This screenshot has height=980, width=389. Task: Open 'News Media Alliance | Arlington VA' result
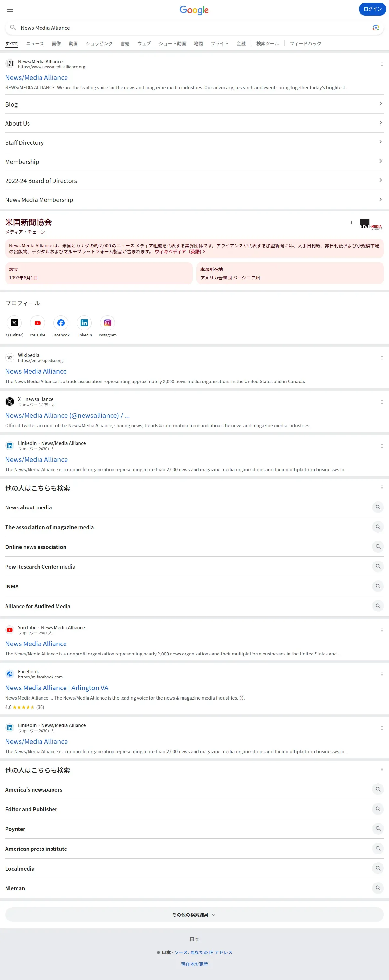click(x=57, y=688)
